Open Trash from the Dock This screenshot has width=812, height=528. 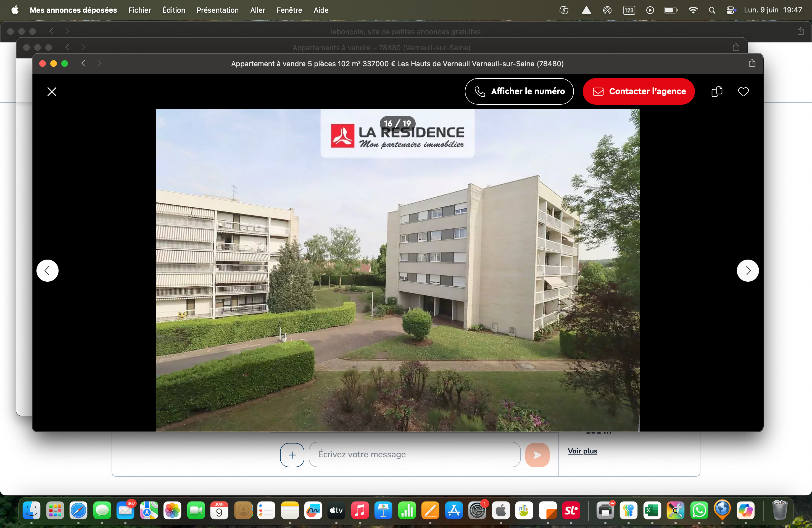780,510
